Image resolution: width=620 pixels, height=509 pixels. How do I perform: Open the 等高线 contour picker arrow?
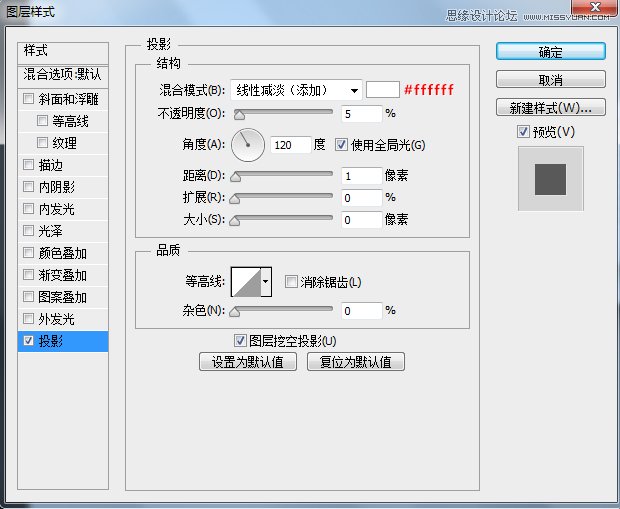(x=266, y=282)
